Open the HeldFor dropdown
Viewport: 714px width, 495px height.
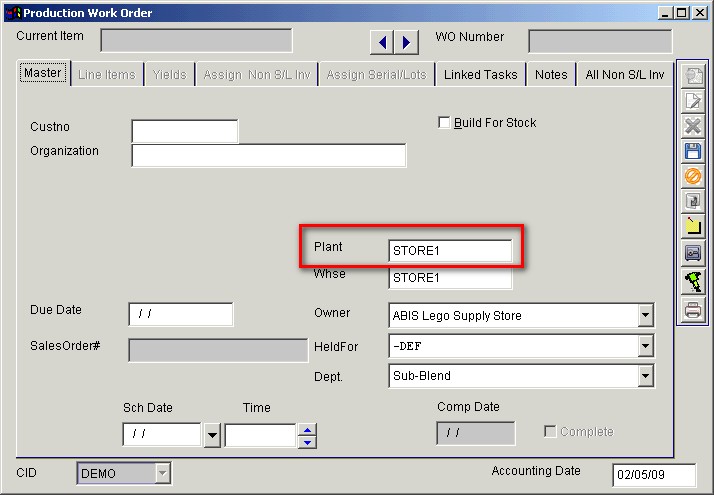644,346
